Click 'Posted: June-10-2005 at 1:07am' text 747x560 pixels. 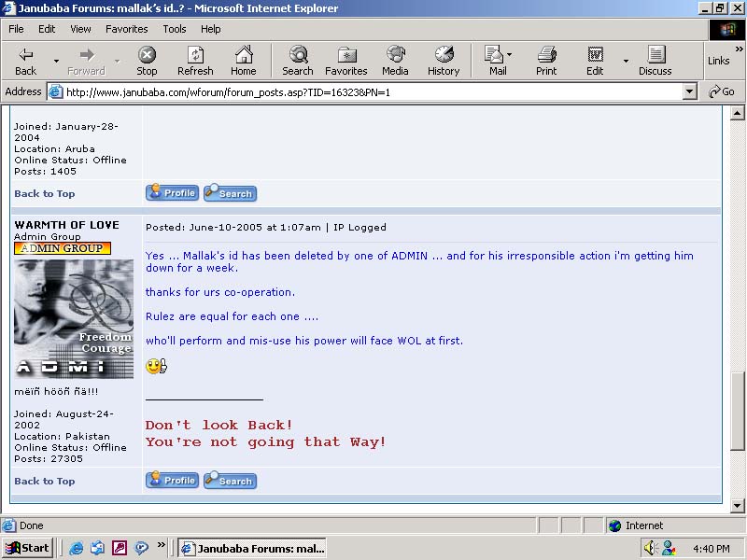coord(233,228)
